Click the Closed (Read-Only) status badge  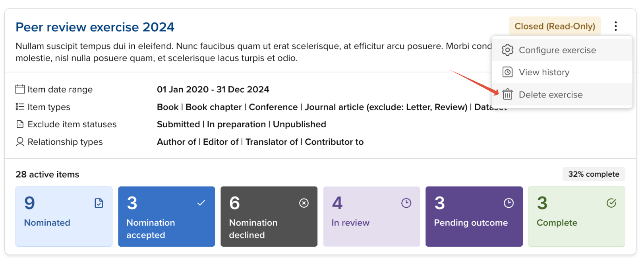point(555,26)
